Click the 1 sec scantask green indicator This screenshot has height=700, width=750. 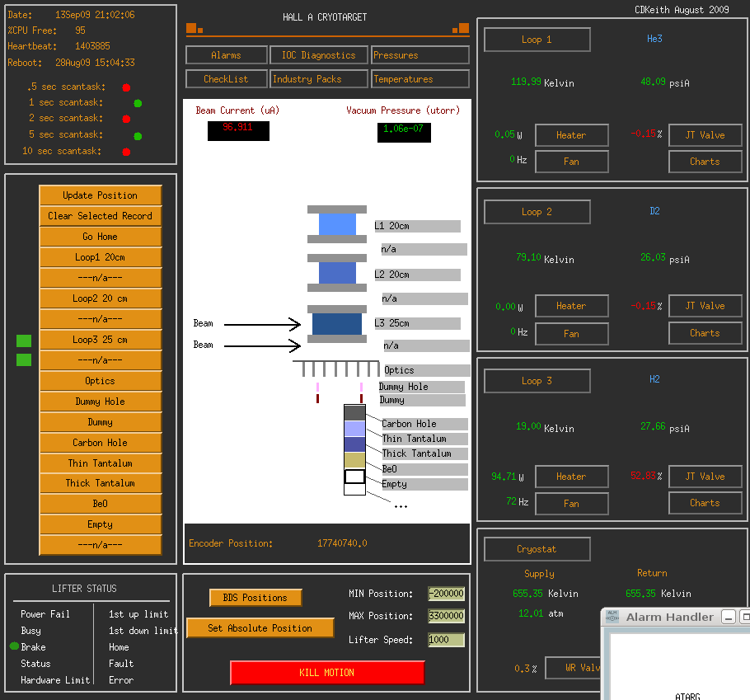pyautogui.click(x=138, y=103)
